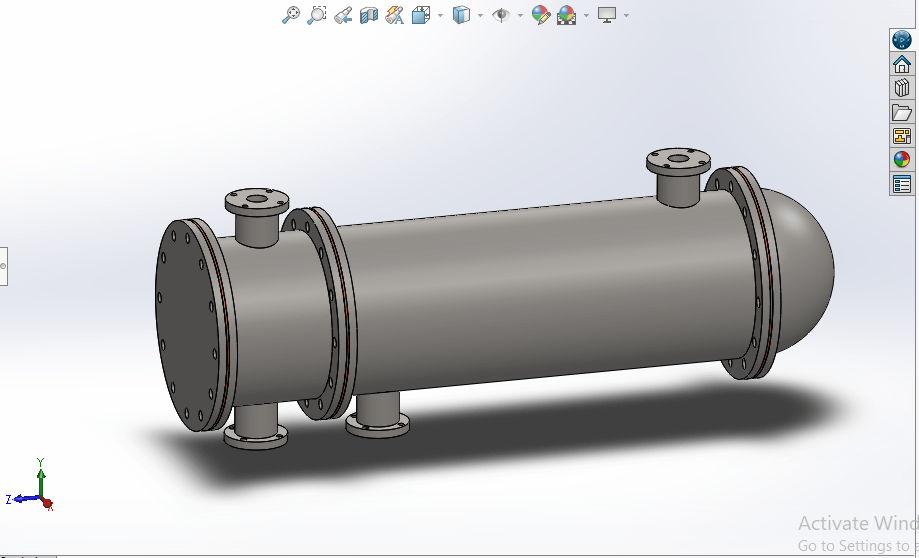Open SOLIDWORKS Resources home tab

pyautogui.click(x=902, y=64)
